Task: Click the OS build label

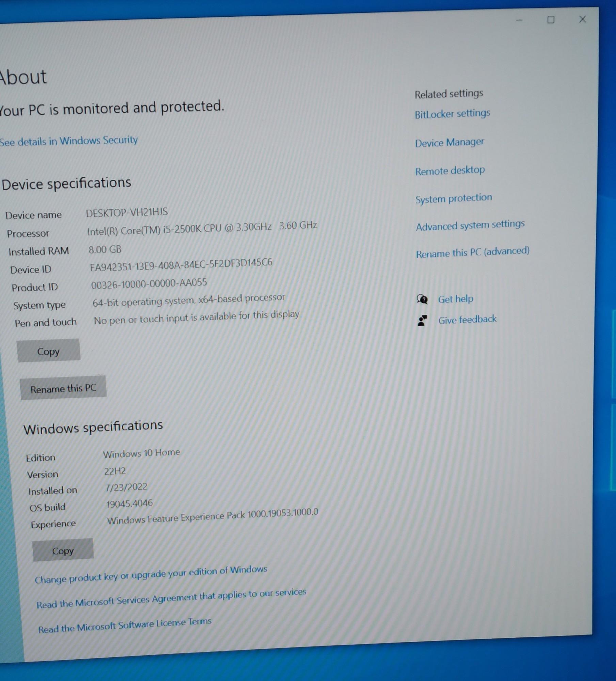Action: [47, 507]
